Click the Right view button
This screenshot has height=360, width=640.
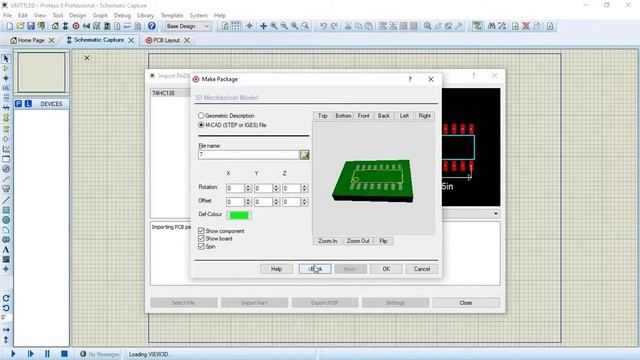click(424, 116)
